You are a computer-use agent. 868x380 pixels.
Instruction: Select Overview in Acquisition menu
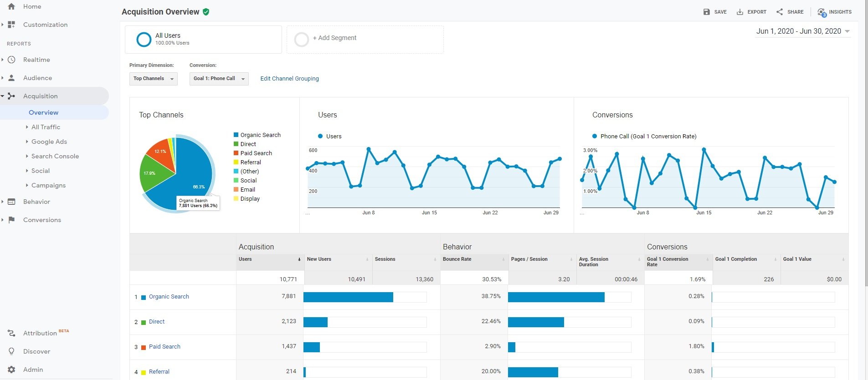[43, 112]
